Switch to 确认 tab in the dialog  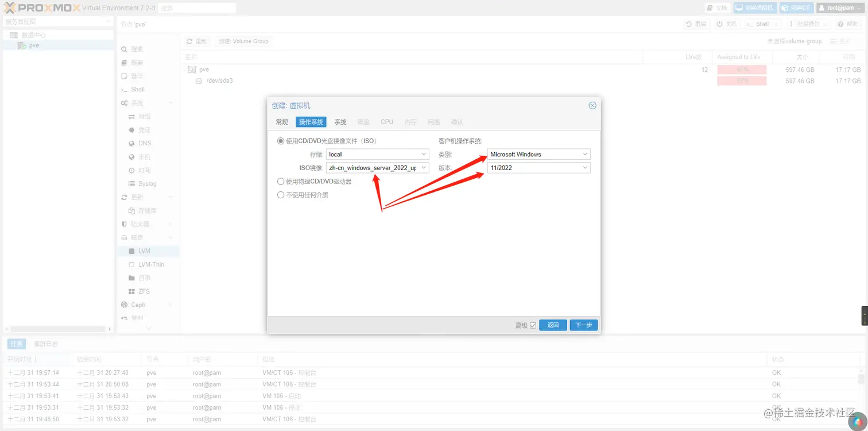(457, 122)
